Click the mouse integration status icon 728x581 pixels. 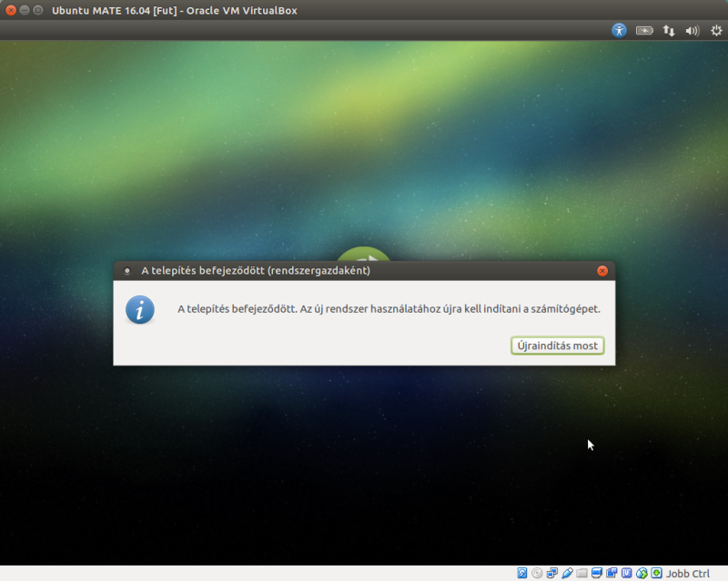point(642,573)
